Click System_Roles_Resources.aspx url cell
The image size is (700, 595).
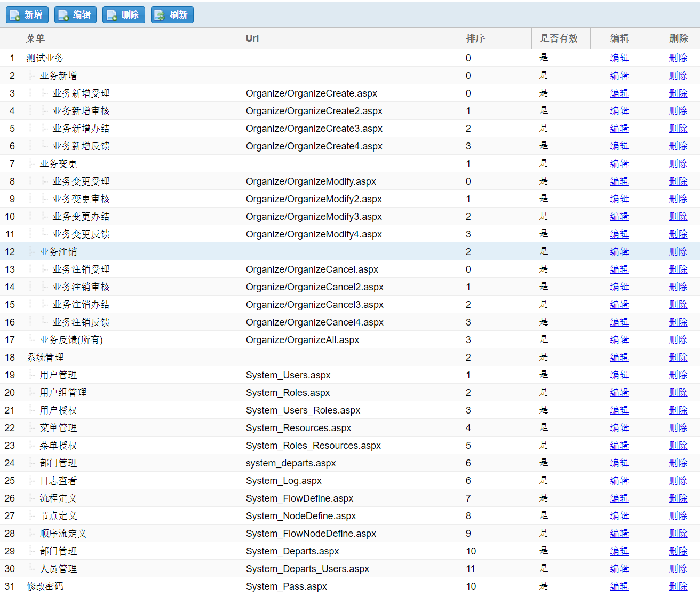[x=313, y=446]
